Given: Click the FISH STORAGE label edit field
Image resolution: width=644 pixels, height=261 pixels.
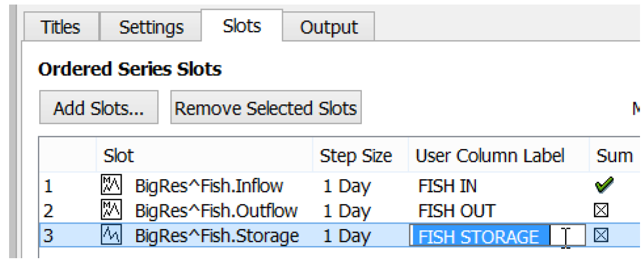Looking at the screenshot, I should (490, 236).
